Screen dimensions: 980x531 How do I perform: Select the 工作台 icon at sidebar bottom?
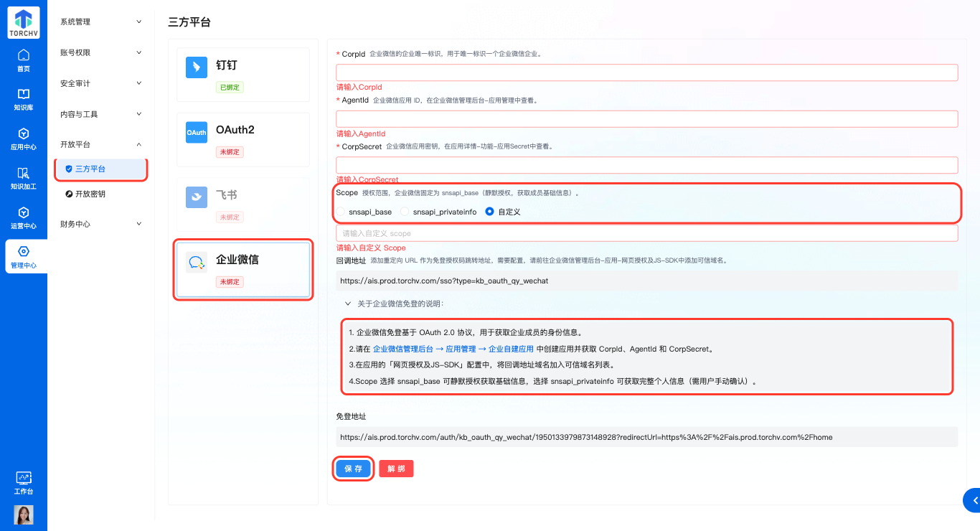click(x=22, y=481)
